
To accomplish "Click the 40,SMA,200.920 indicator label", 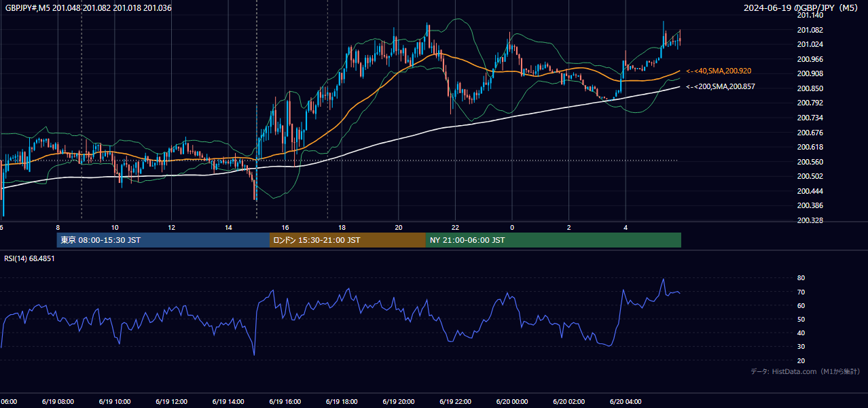I will [719, 71].
